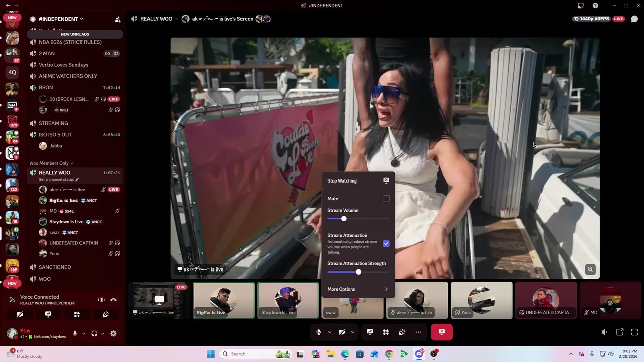Image resolution: width=644 pixels, height=362 pixels.
Task: Show hidden system tray icons chevron
Action: [x=570, y=354]
